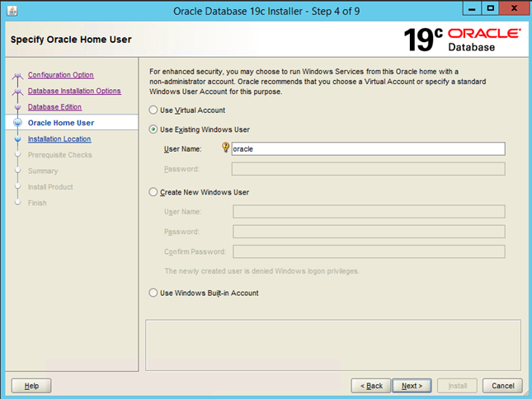Click the Oracle 19c Database logo
532x399 pixels.
tap(462, 40)
